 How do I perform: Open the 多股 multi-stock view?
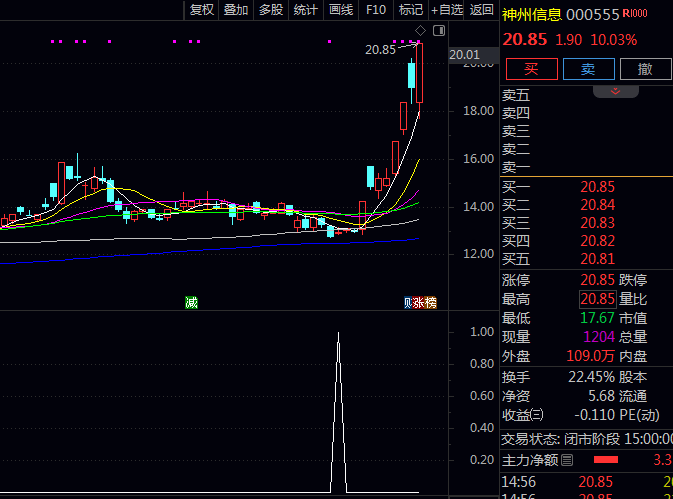click(x=271, y=10)
